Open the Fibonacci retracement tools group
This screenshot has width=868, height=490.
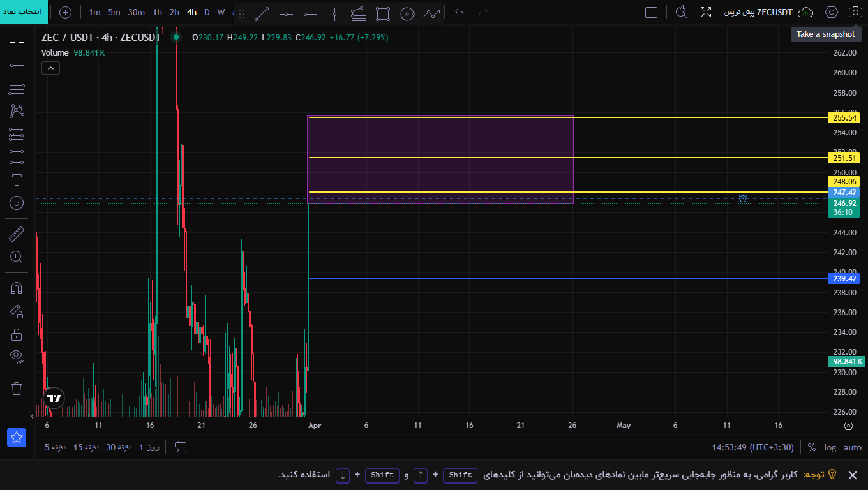(x=17, y=88)
